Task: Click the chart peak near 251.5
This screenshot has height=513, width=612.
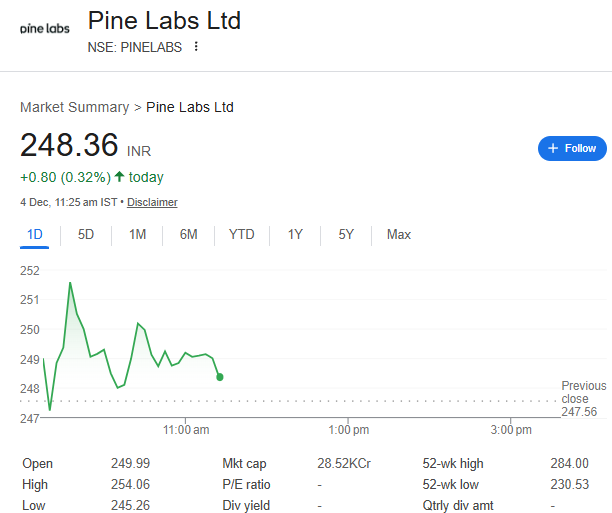Action: pyautogui.click(x=69, y=283)
